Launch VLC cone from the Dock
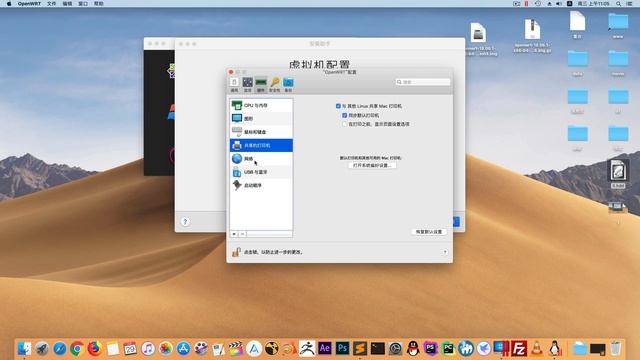This screenshot has height=360, width=640. 537,349
